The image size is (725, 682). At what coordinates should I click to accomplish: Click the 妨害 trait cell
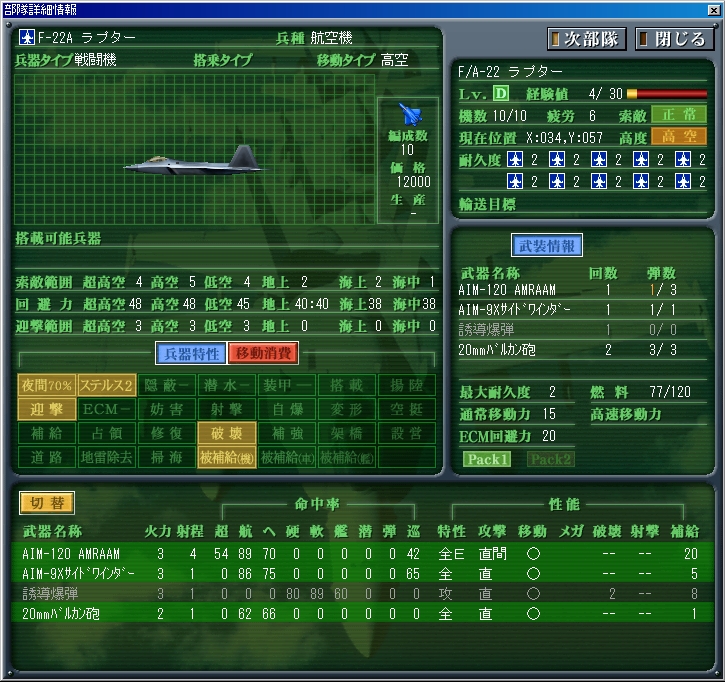[166, 410]
